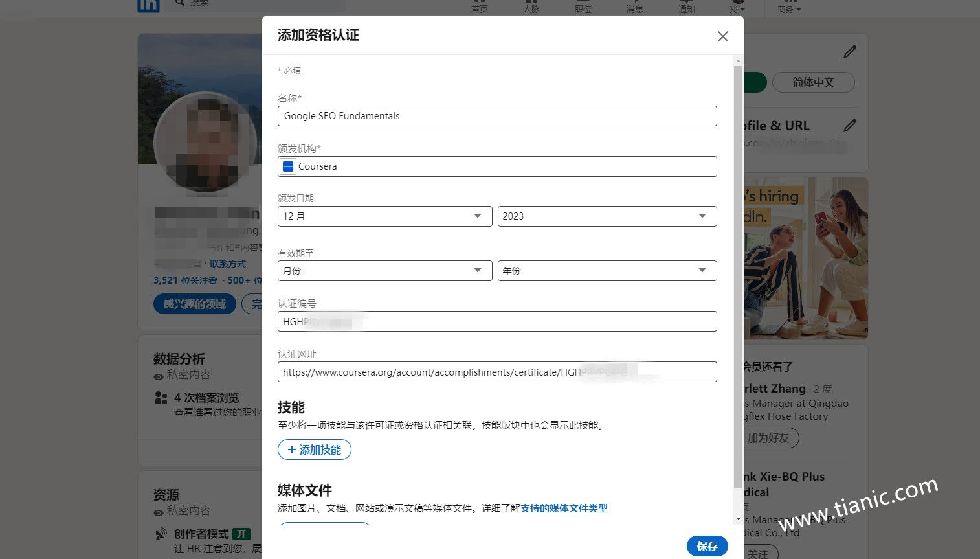Click the 名称 field with Google SEO Fundamentals
This screenshot has height=559, width=980.
497,116
